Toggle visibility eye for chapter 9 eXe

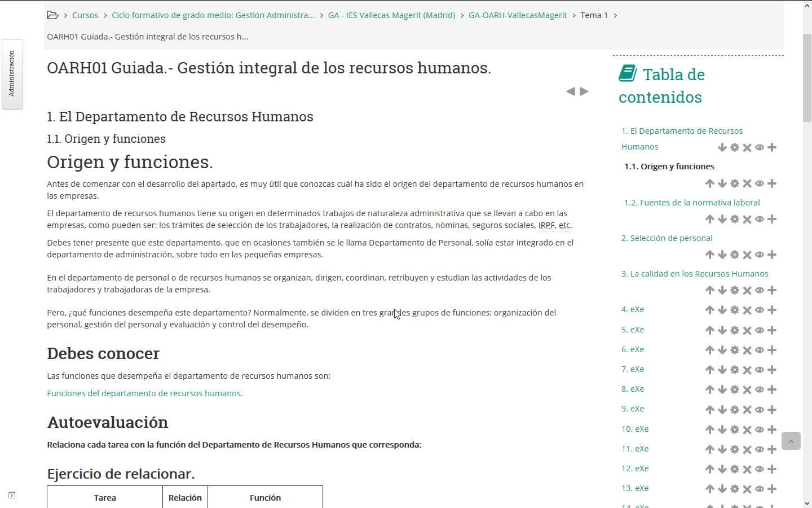[x=760, y=410]
